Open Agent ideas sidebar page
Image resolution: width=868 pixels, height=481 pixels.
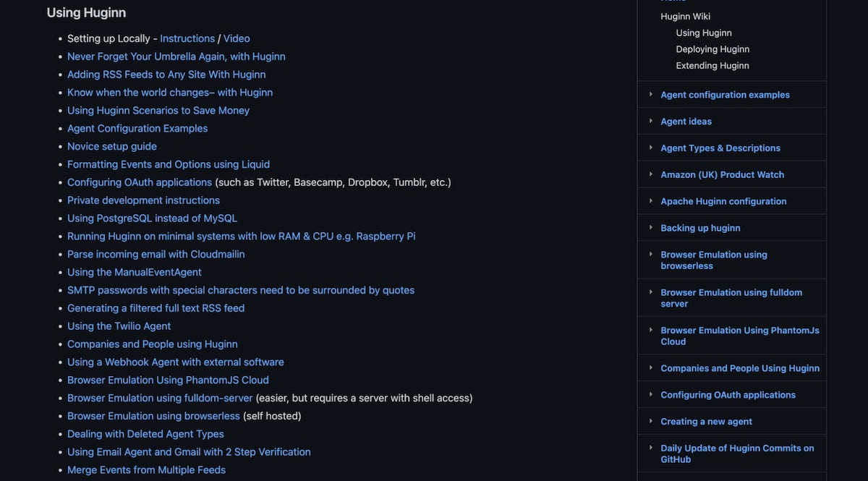686,122
